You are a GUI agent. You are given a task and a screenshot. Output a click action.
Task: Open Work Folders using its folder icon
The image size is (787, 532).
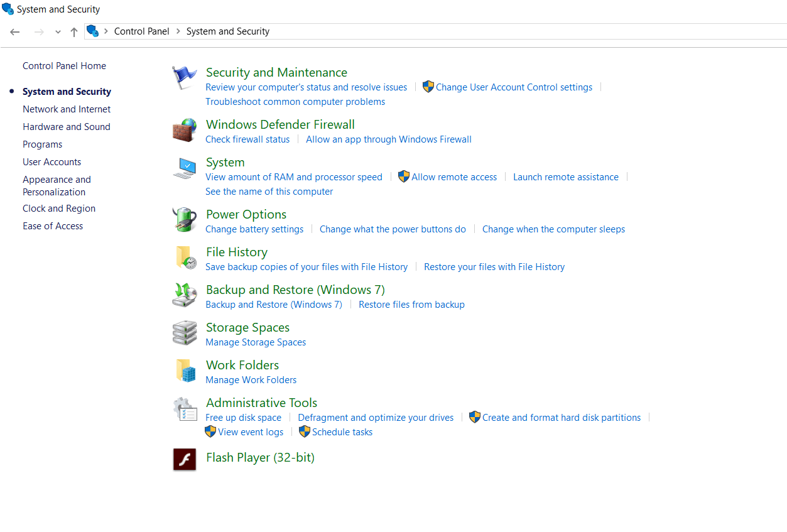point(184,370)
